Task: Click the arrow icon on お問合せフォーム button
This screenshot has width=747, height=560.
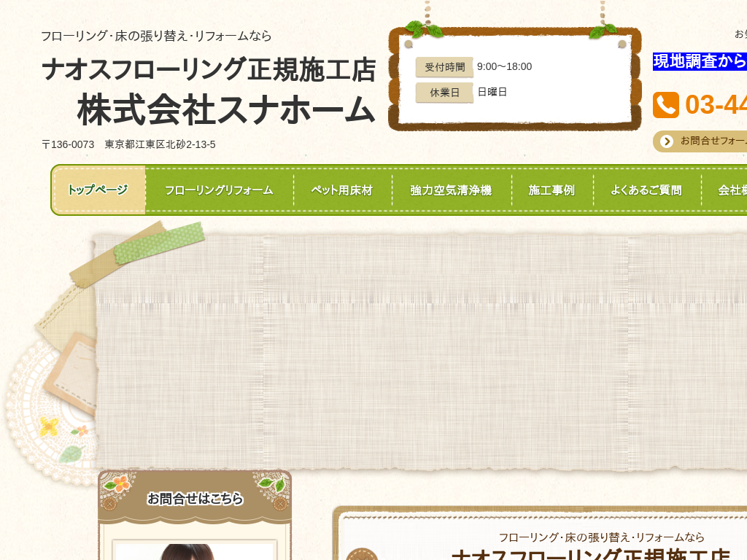Action: (x=666, y=141)
